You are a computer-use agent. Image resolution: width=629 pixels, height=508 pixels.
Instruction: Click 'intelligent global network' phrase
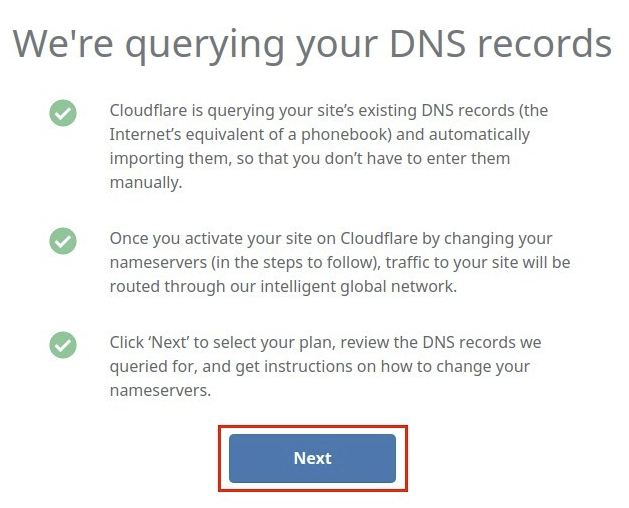[359, 287]
